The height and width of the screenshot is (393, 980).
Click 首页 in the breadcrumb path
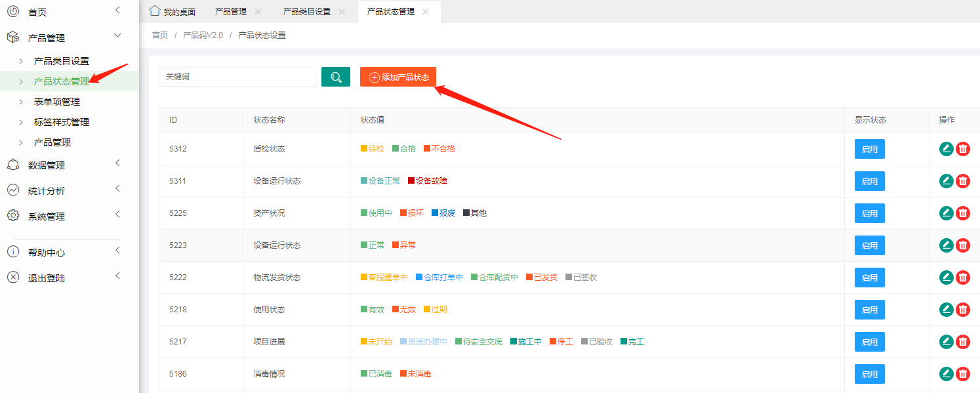click(160, 35)
